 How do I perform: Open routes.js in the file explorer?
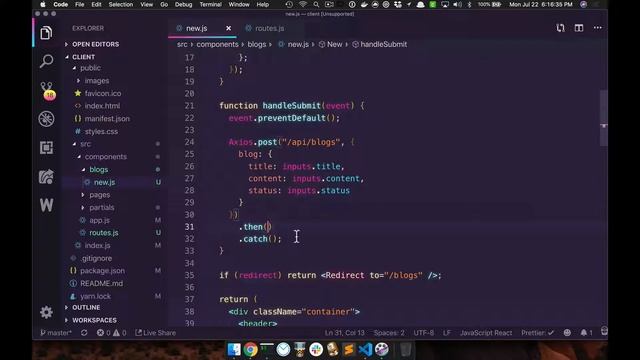click(x=104, y=233)
